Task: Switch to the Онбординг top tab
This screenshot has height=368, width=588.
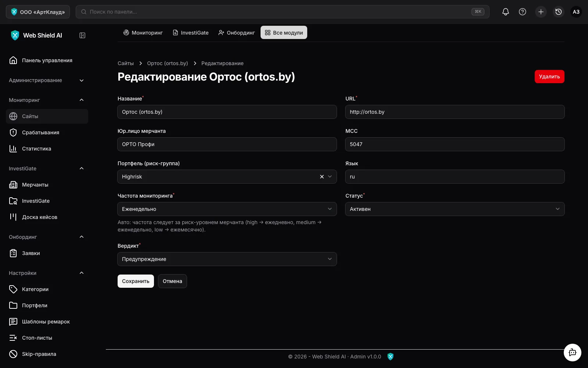Action: click(237, 33)
